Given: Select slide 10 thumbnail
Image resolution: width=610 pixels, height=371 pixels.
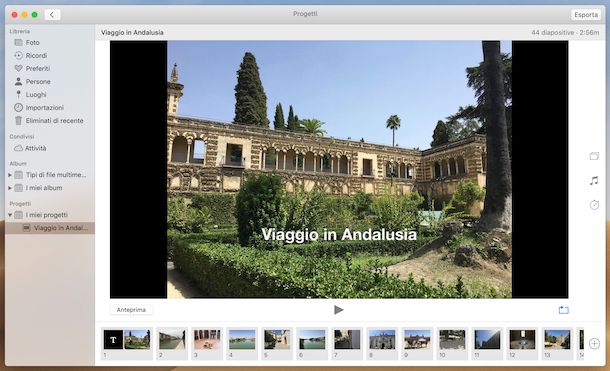Looking at the screenshot, I should point(452,340).
